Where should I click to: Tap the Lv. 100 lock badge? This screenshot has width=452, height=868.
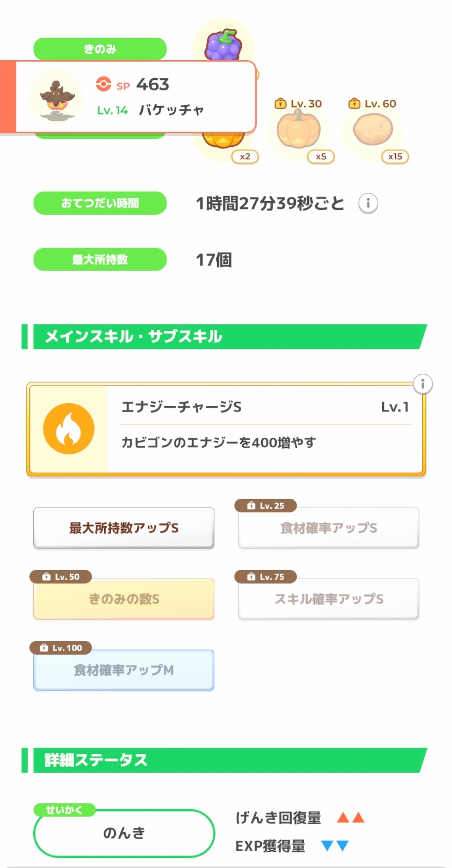61,648
